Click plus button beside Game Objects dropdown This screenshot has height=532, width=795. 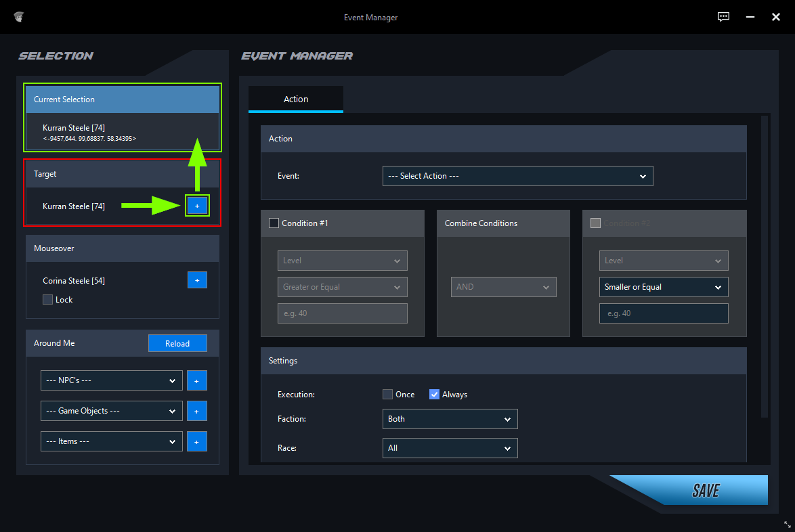(x=197, y=411)
